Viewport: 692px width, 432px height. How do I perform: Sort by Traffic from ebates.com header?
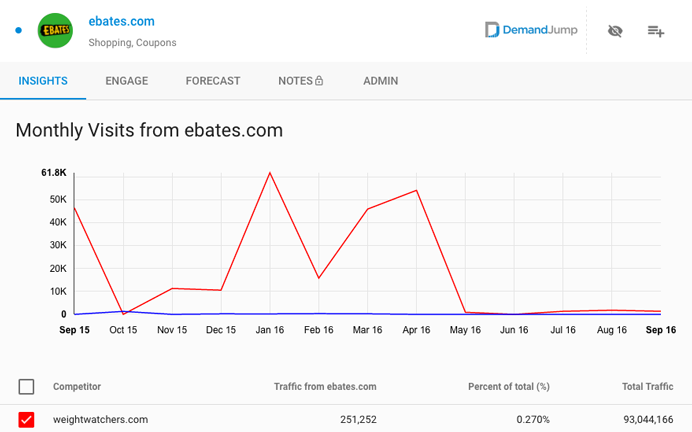[x=325, y=387]
